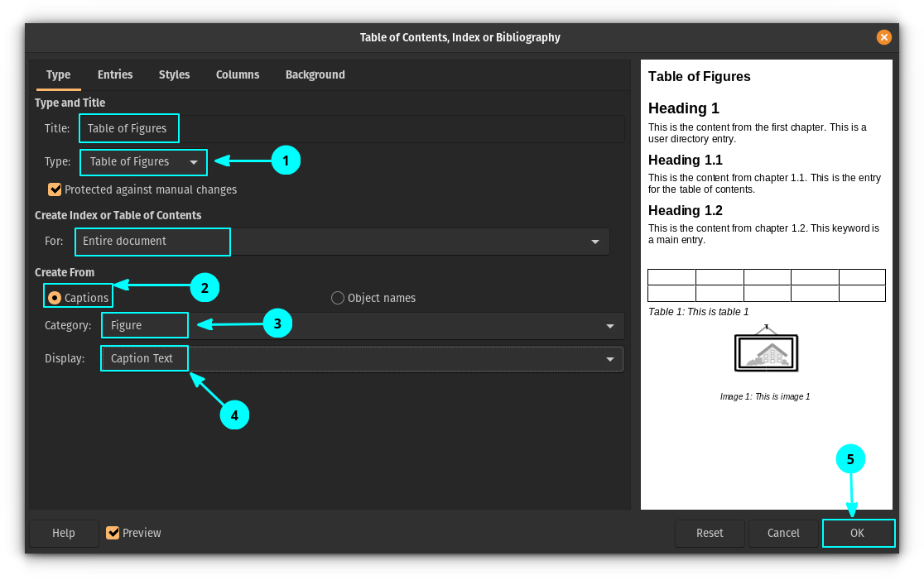The height and width of the screenshot is (580, 924).
Task: Open the Type dropdown showing Table of Figures
Action: (x=143, y=162)
